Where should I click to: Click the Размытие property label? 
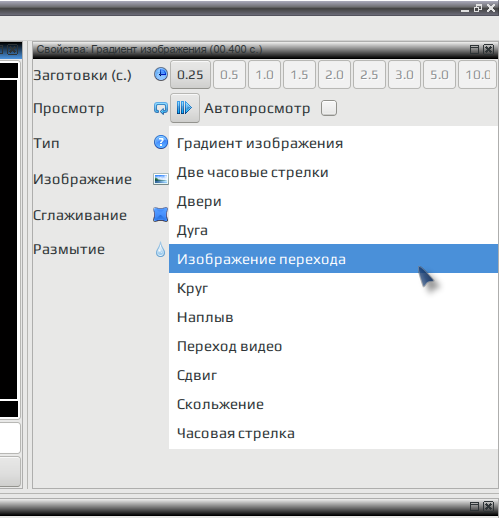[69, 249]
